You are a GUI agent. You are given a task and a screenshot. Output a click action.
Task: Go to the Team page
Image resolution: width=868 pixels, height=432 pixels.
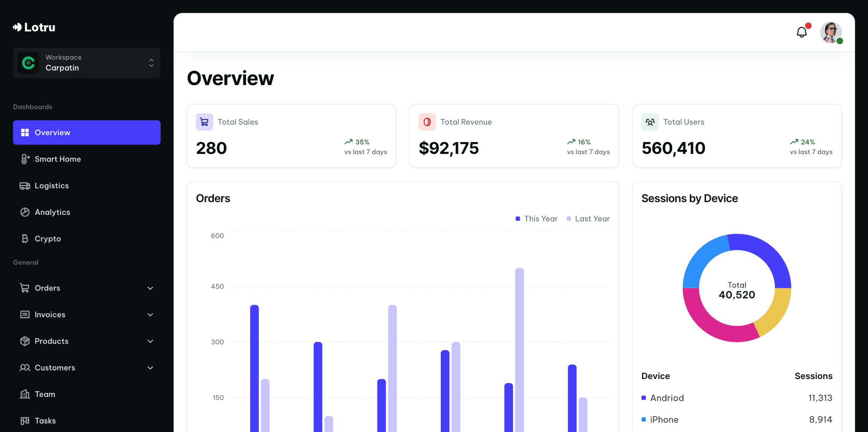point(44,394)
